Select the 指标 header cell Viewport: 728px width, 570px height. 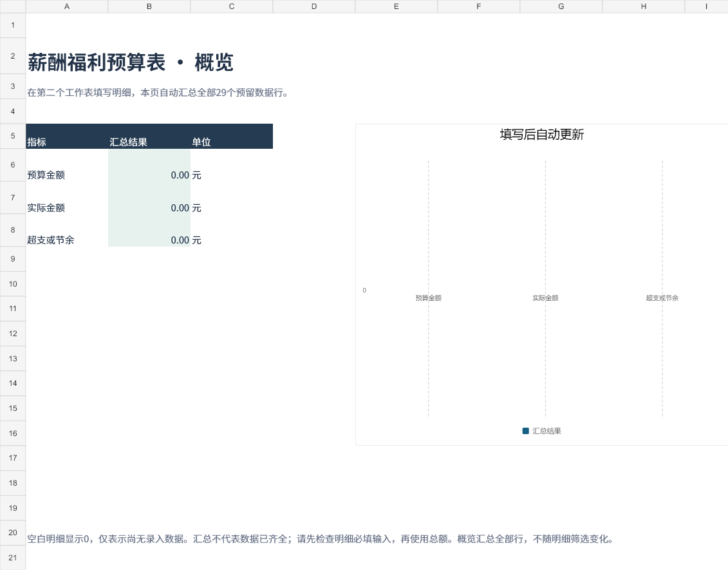tap(67, 136)
